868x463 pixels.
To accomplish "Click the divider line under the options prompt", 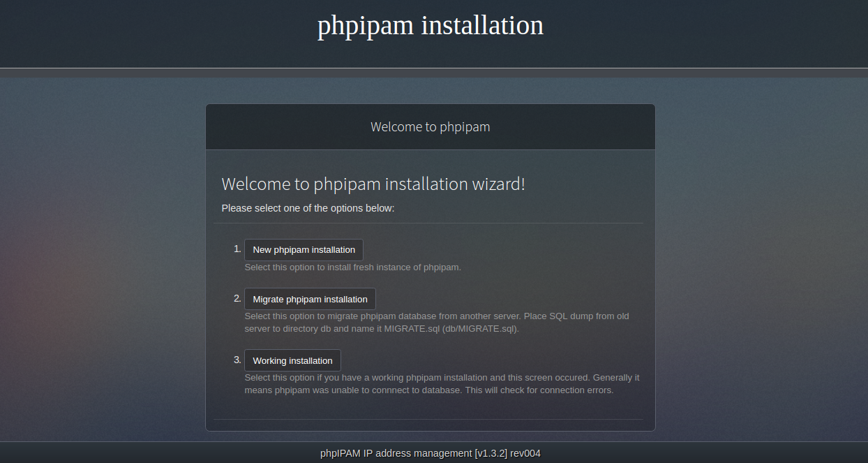I will (428, 223).
